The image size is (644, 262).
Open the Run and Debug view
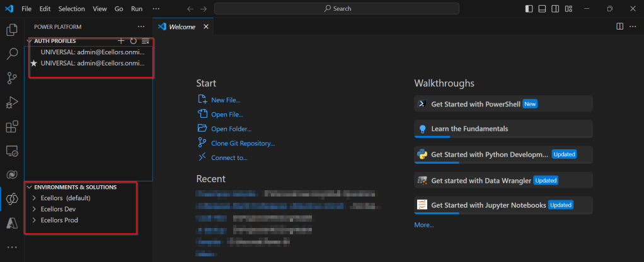[11, 102]
